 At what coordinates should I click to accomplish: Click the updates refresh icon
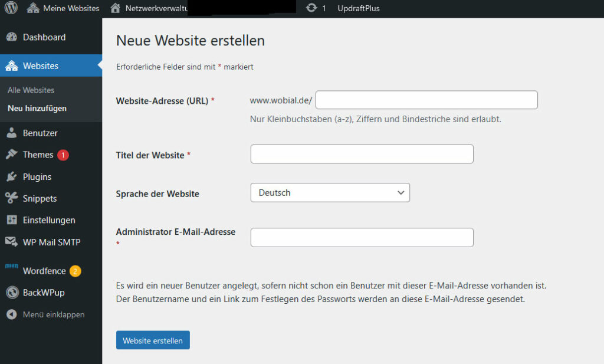311,8
